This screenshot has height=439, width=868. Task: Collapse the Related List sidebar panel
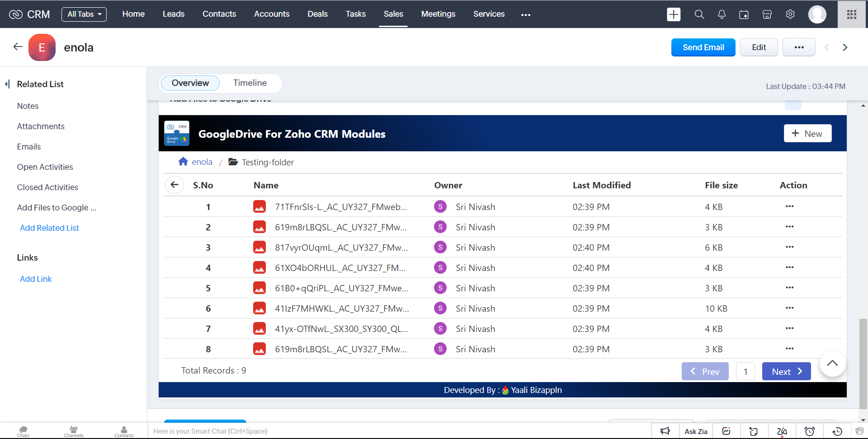pos(7,84)
